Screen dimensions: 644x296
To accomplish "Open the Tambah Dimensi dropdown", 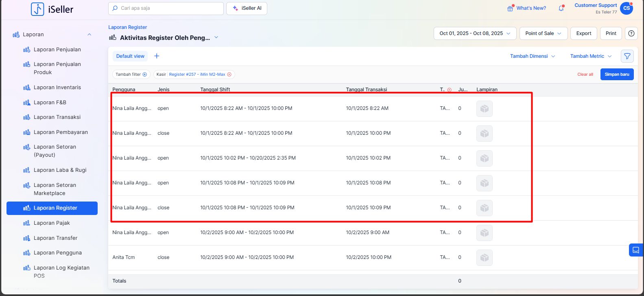I will (x=532, y=56).
